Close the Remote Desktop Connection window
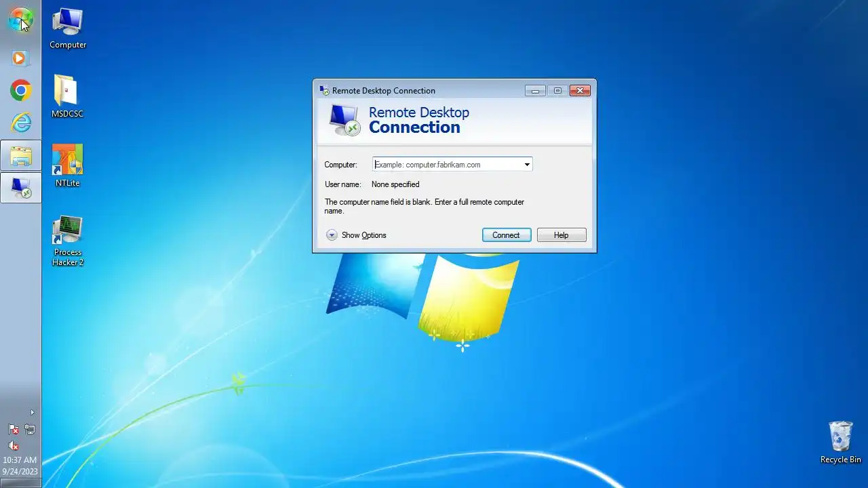This screenshot has width=868, height=488. [x=580, y=90]
